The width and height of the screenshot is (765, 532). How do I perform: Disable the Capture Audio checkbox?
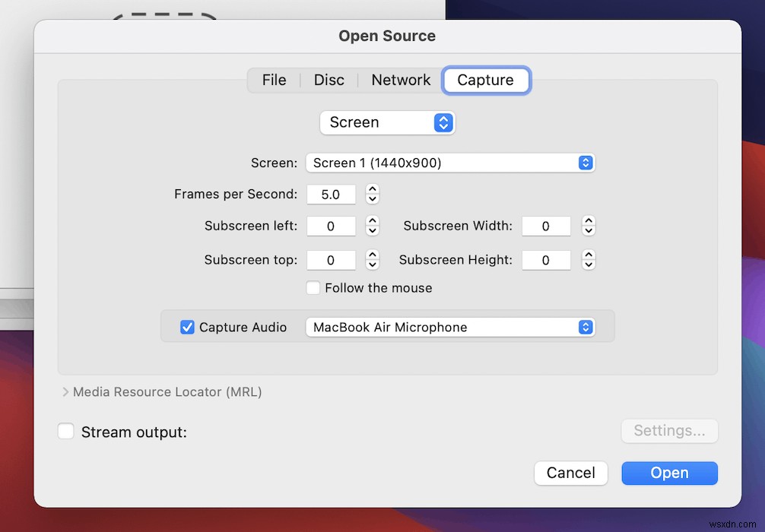[x=187, y=327]
